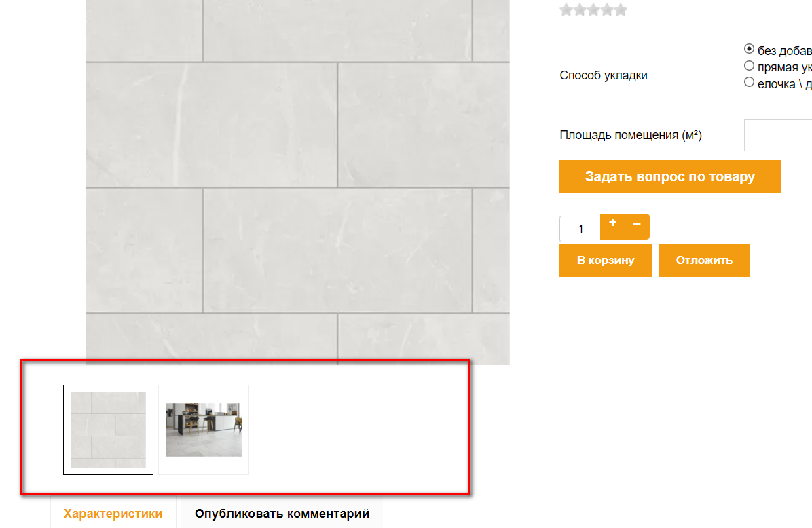
Task: Click the large tile product image
Action: pos(298,181)
